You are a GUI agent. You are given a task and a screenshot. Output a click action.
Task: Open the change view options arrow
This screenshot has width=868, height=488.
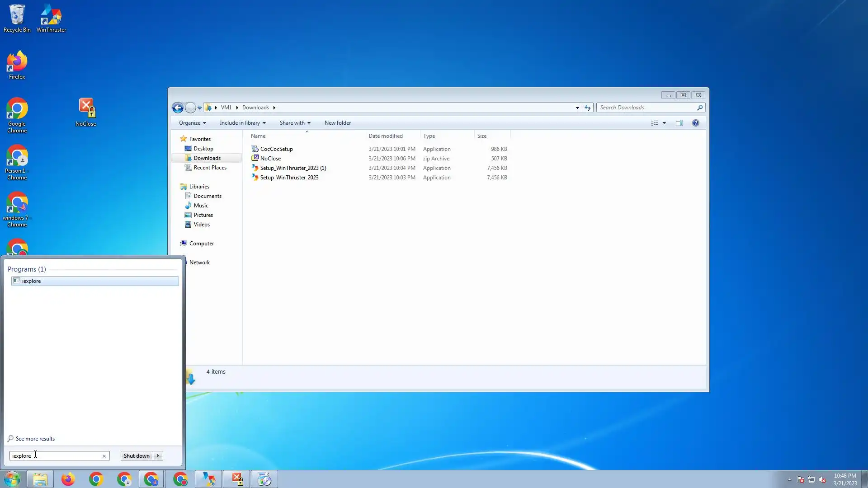(x=664, y=123)
